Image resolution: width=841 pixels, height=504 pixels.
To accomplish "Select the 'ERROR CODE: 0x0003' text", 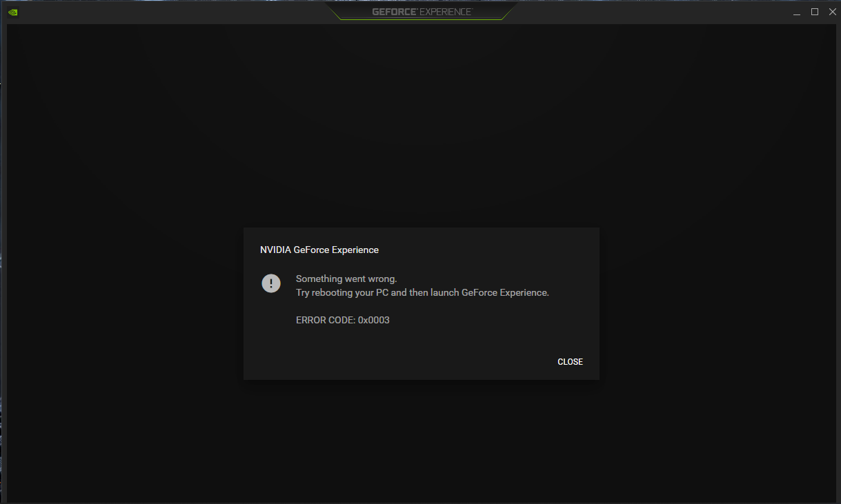I will pyautogui.click(x=343, y=321).
